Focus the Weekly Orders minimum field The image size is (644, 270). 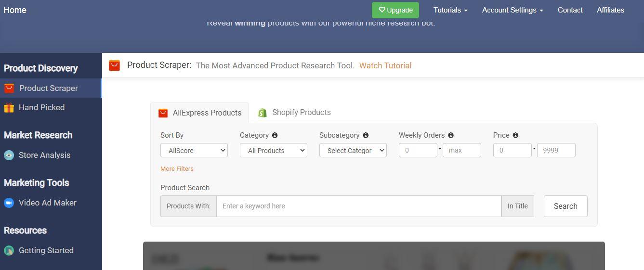pos(418,150)
